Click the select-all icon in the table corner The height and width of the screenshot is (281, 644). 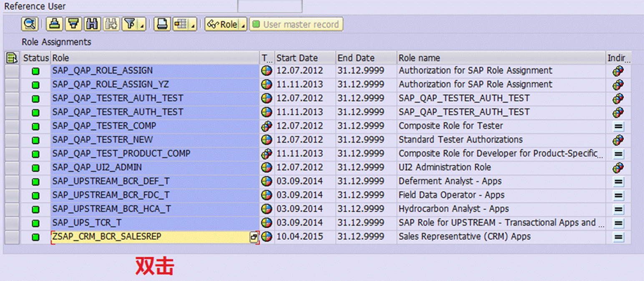(x=12, y=58)
